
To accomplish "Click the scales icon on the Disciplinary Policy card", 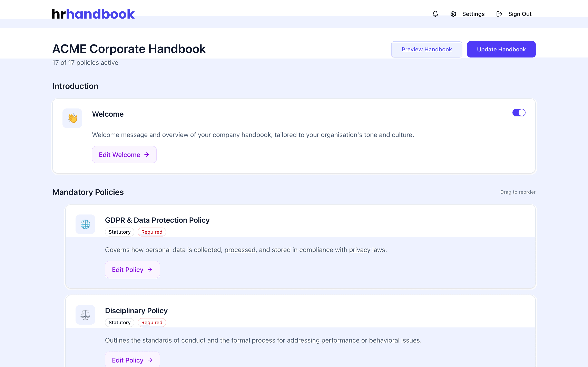I will coord(85,315).
